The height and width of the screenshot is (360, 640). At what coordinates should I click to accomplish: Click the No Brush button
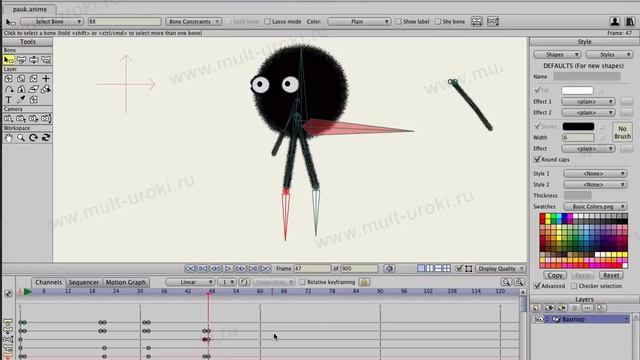pos(622,132)
